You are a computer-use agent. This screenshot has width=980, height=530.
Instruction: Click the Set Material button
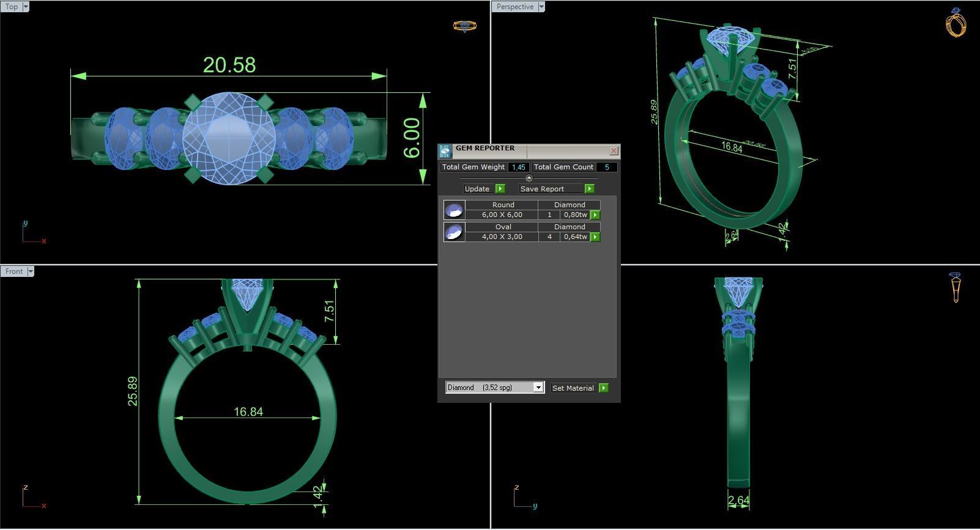click(574, 388)
